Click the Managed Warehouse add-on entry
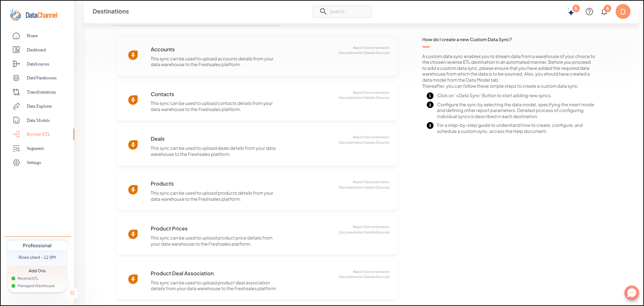This screenshot has width=644, height=306. pyautogui.click(x=36, y=286)
